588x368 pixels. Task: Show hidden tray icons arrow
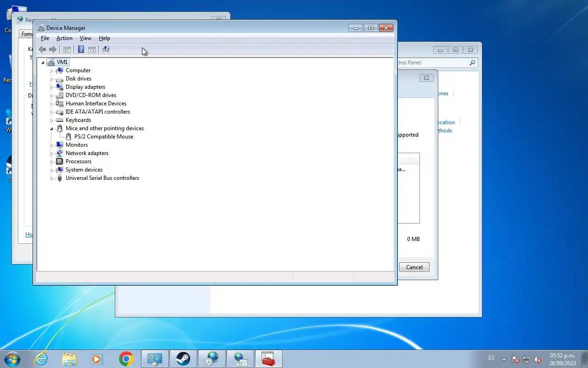(504, 359)
